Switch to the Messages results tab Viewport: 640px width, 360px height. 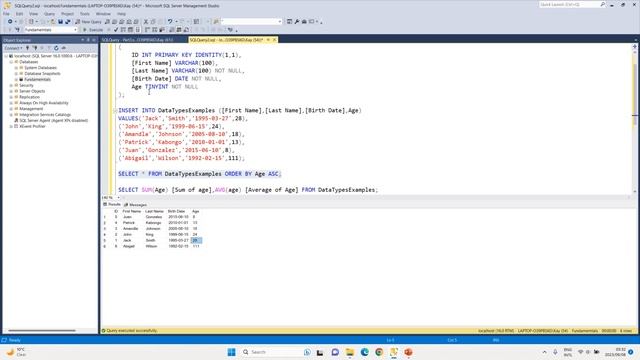click(136, 205)
